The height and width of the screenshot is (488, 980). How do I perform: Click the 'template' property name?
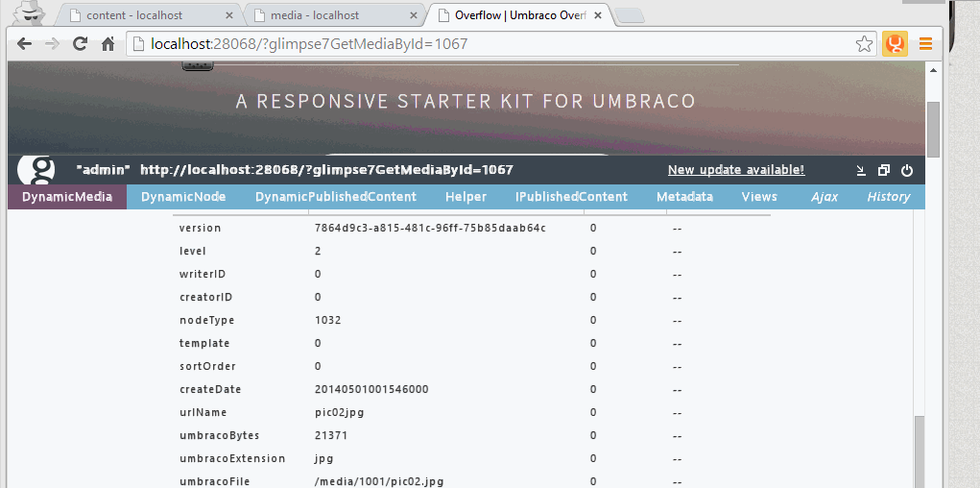[x=204, y=344]
